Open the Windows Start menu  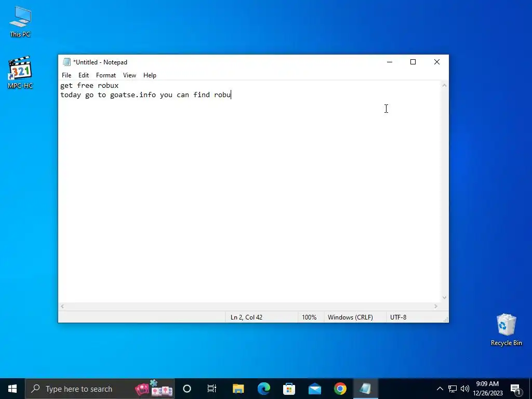[x=12, y=389]
